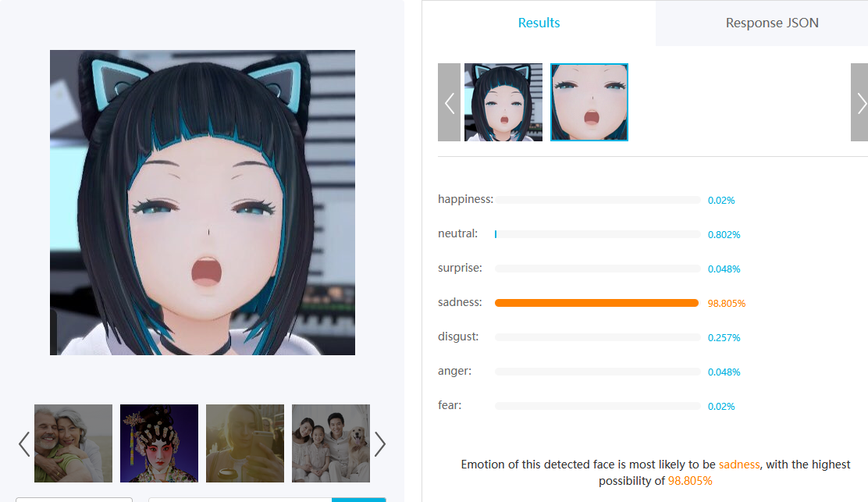
Task: Click the happiness probability bar
Action: [598, 200]
